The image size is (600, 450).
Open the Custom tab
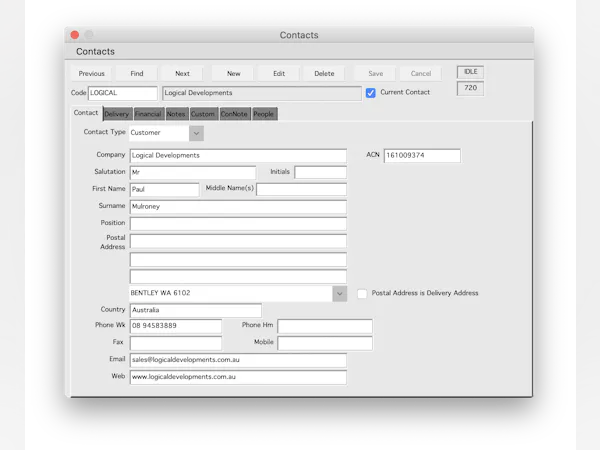click(x=204, y=114)
